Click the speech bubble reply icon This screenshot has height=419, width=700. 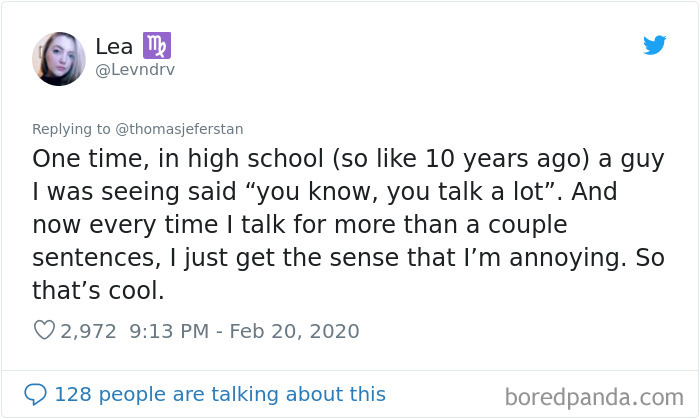point(35,393)
